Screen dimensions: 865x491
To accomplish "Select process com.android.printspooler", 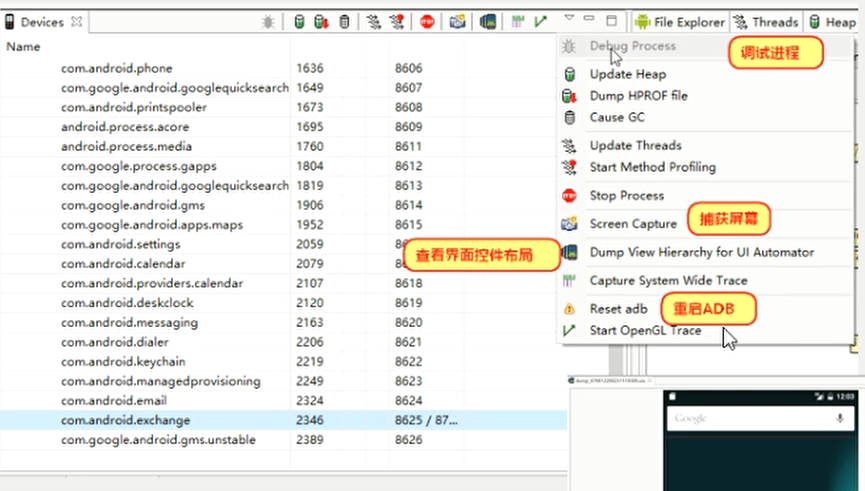I will (x=134, y=108).
